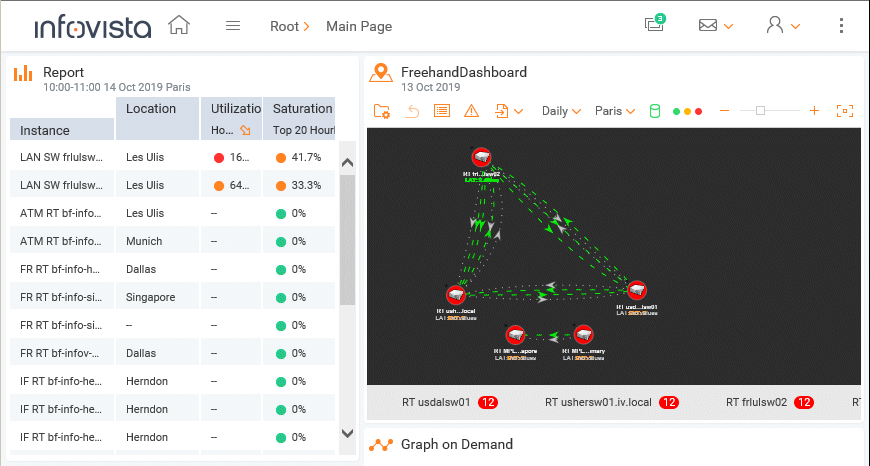The image size is (870, 466).
Task: Open the list view icon in dashboard toolbar
Action: point(442,111)
